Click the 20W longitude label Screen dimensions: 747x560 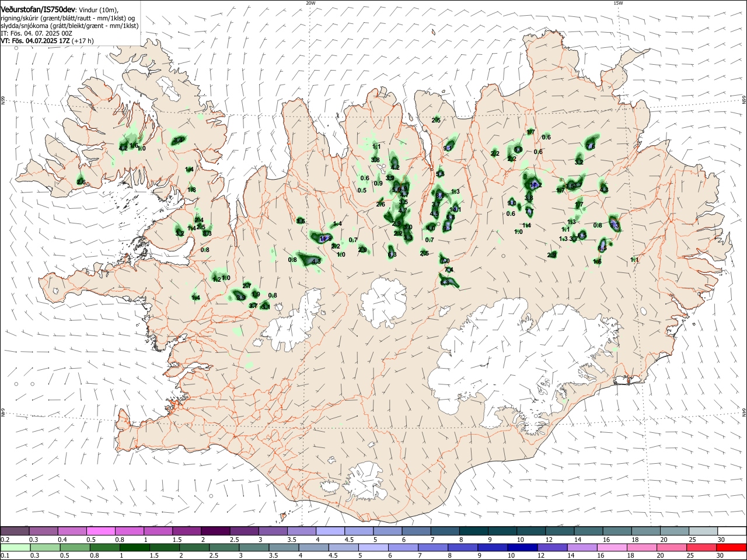[x=310, y=2]
